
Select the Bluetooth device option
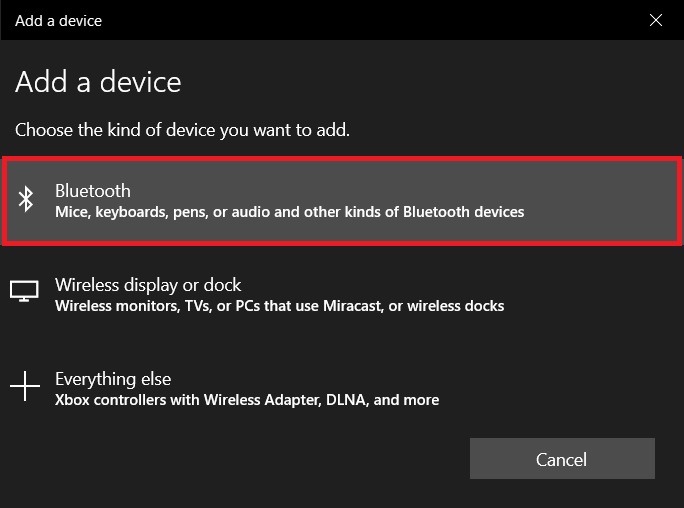(x=342, y=201)
